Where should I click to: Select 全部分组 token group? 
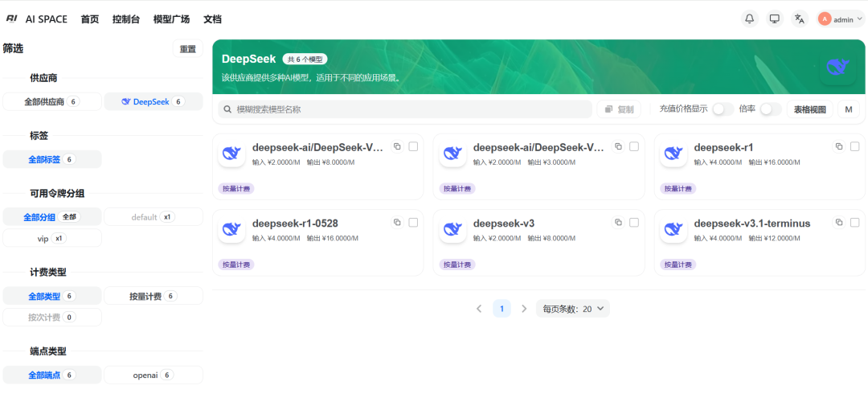pyautogui.click(x=52, y=217)
